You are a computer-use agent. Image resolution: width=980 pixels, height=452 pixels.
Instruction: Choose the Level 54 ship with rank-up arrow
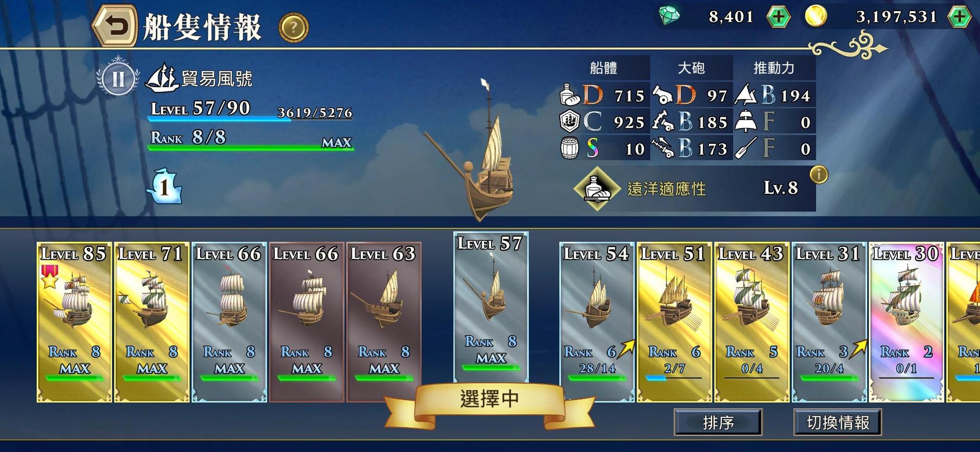click(597, 322)
